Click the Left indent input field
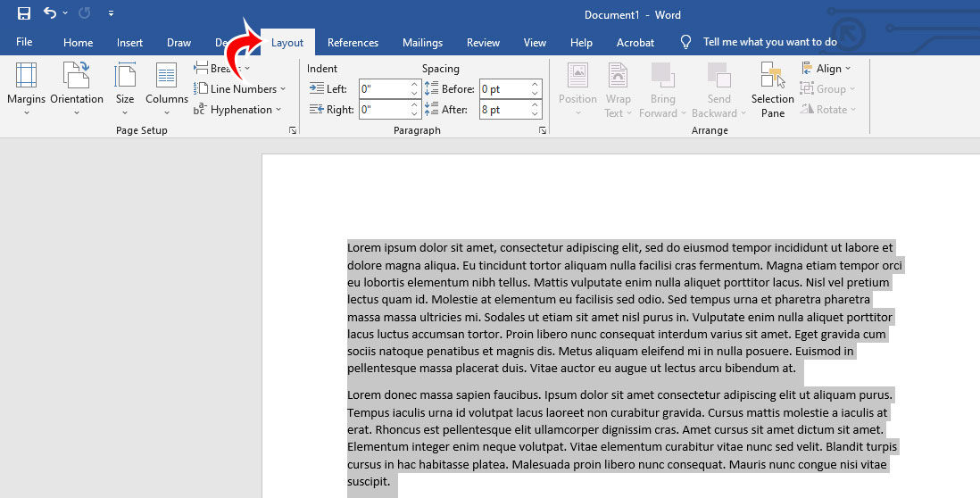The image size is (980, 498). pyautogui.click(x=384, y=89)
